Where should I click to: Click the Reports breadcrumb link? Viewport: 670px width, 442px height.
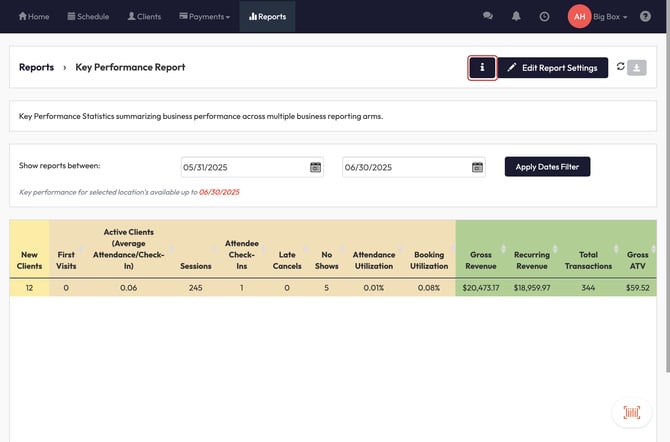[x=36, y=68]
